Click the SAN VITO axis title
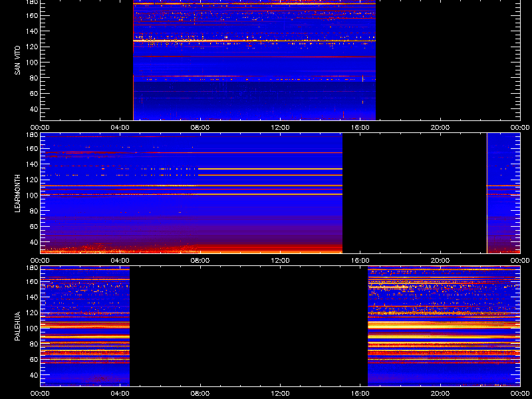The height and width of the screenshot is (399, 532). (x=18, y=61)
